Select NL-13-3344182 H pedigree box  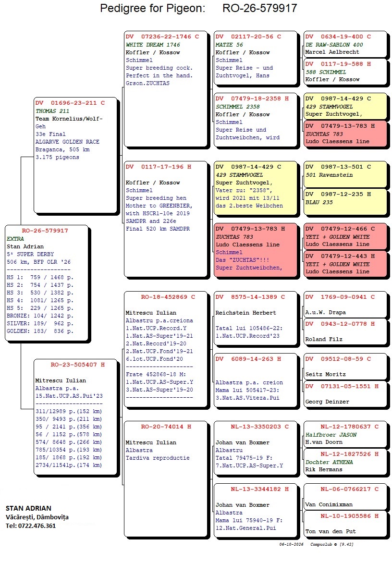[x=256, y=510]
